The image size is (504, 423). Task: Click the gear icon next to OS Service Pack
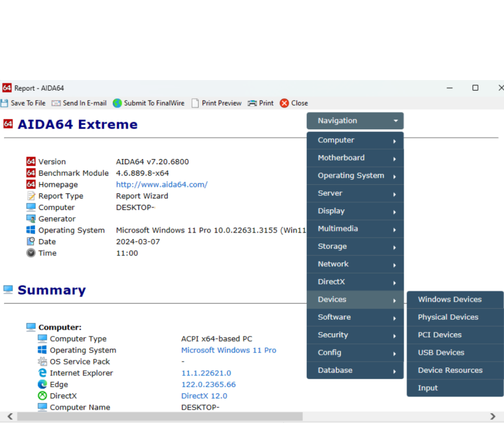pos(42,362)
